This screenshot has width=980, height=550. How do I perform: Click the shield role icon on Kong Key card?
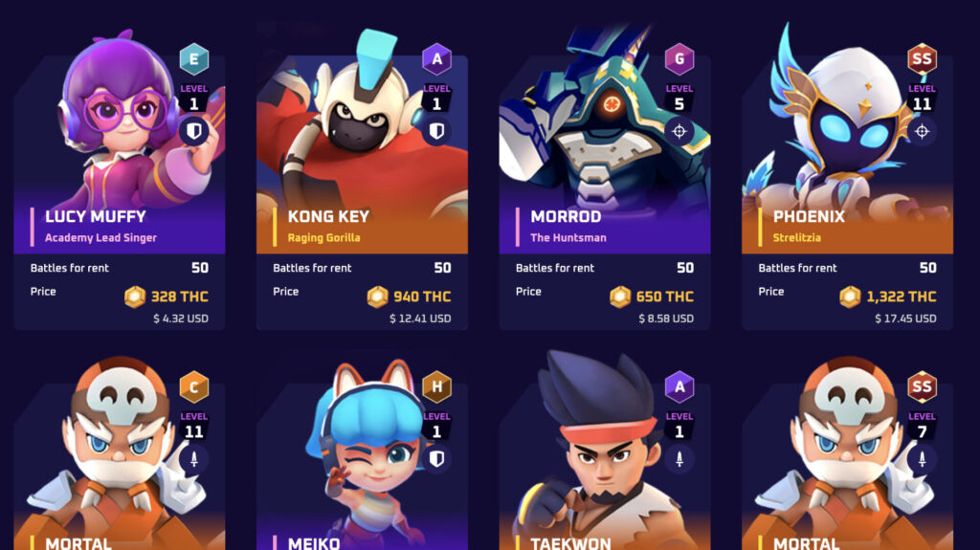436,131
